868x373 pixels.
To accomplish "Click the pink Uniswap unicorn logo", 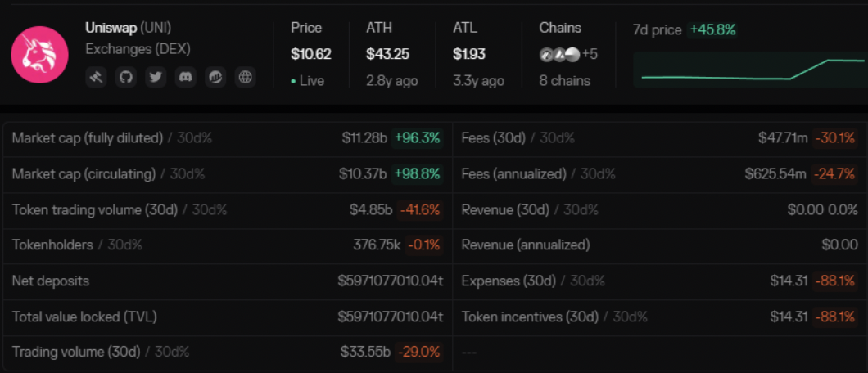I will (40, 54).
